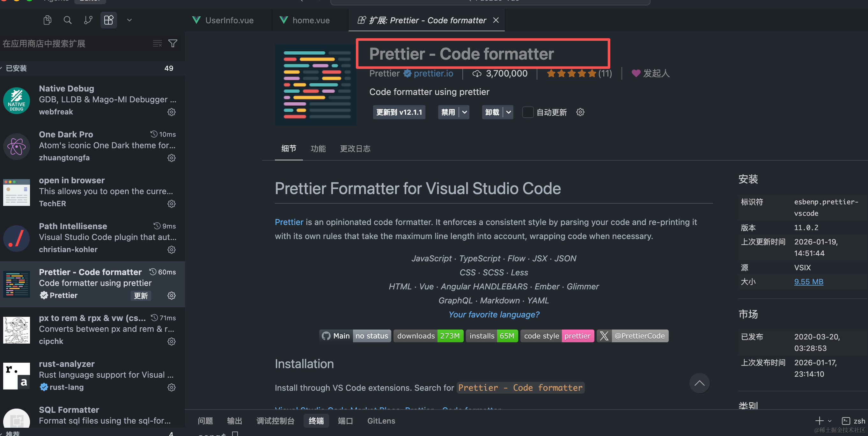Expand the Disable button dropdown arrow

point(465,112)
